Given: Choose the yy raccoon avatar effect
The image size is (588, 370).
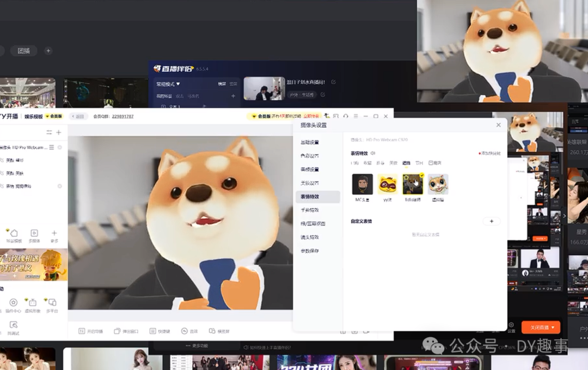Looking at the screenshot, I should click(388, 184).
